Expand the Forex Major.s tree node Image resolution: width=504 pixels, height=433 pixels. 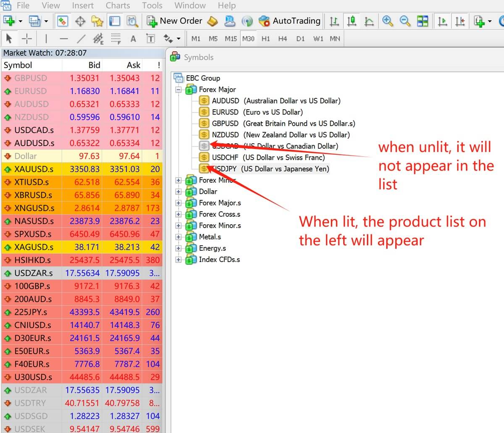178,203
